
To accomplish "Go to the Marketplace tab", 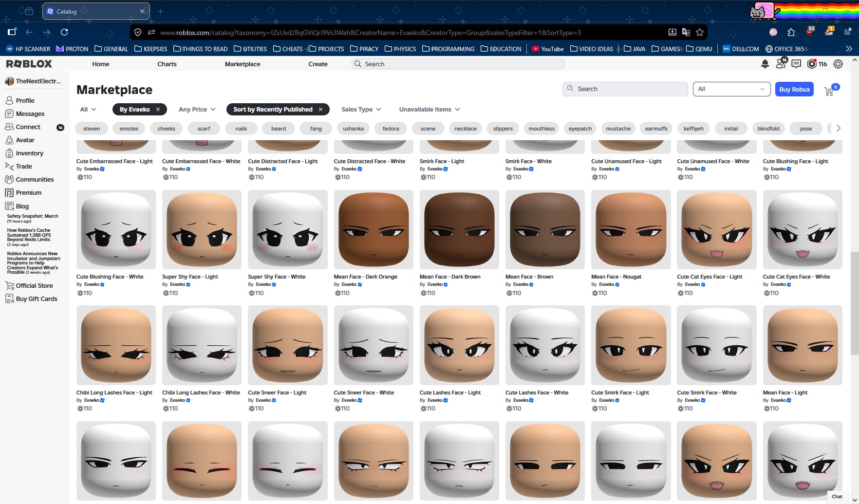I will pos(243,64).
